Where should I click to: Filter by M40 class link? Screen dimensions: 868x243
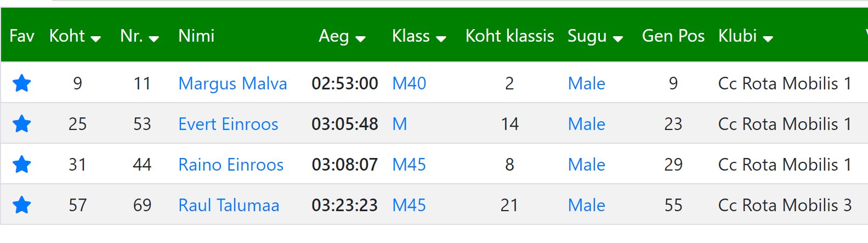click(x=409, y=83)
